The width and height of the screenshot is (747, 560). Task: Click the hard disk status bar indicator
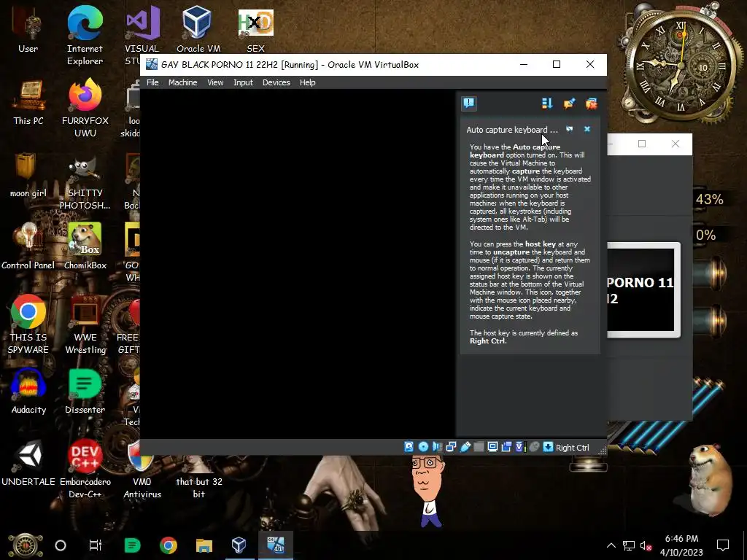[409, 447]
